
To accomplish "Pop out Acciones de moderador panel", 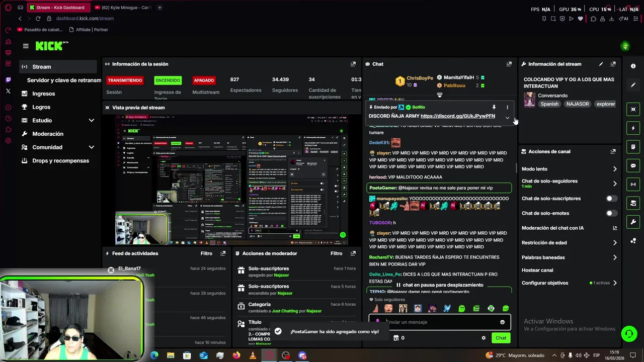I will pyautogui.click(x=353, y=253).
